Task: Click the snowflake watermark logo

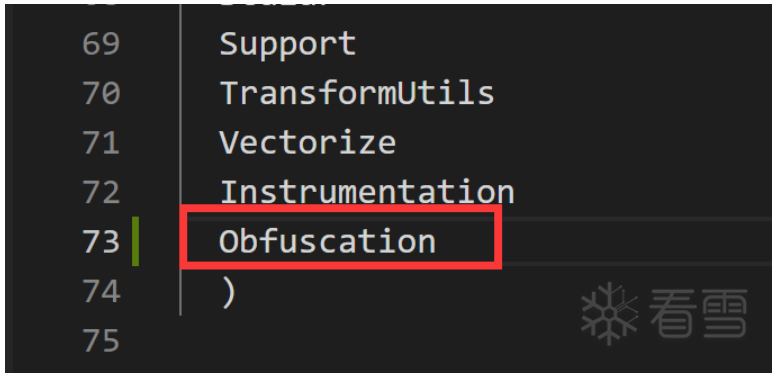Action: [x=609, y=313]
